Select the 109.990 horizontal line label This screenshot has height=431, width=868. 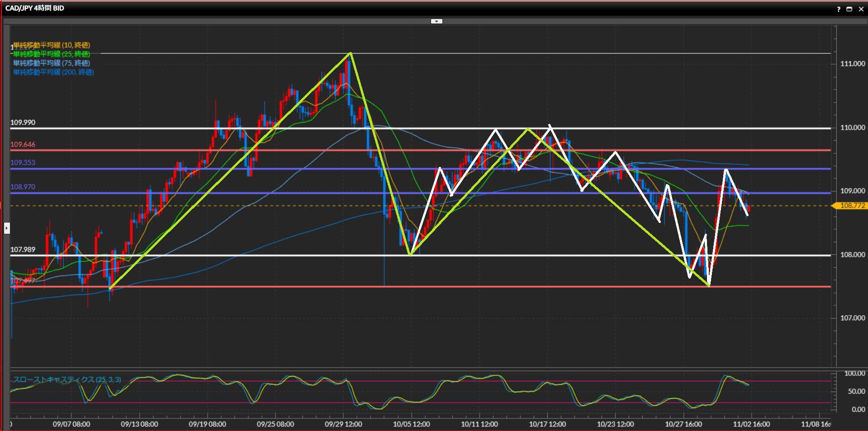(23, 123)
